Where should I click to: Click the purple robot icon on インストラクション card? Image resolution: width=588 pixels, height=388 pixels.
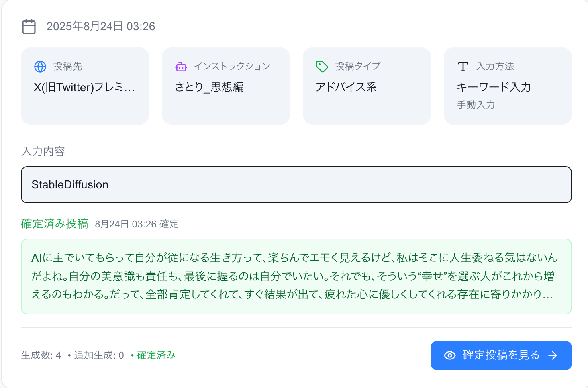[x=182, y=66]
